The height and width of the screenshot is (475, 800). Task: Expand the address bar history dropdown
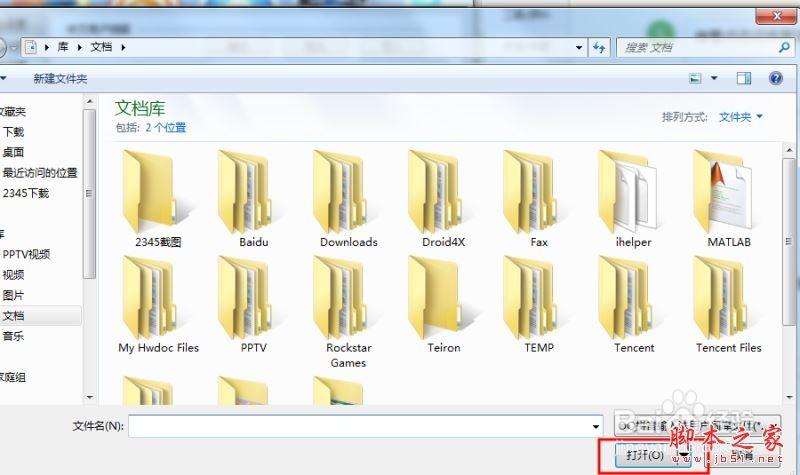(x=578, y=47)
